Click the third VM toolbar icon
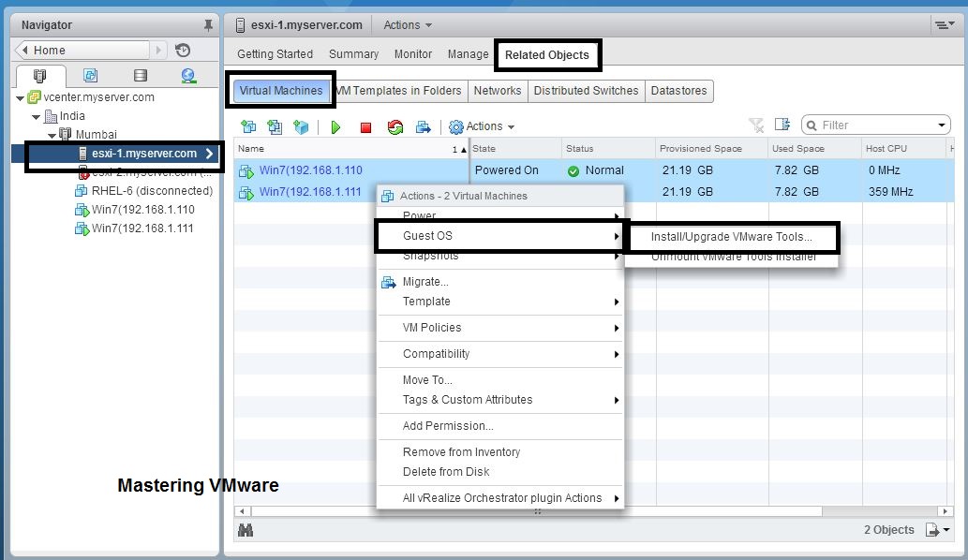This screenshot has width=968, height=560. [301, 127]
